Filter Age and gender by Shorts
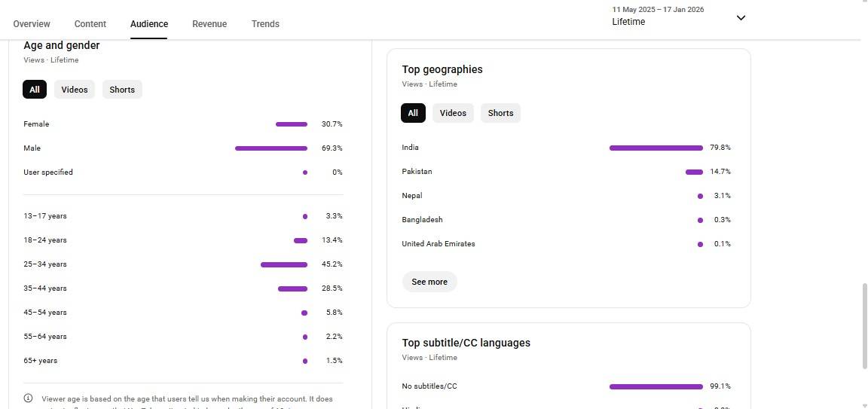The width and height of the screenshot is (868, 409). click(x=122, y=90)
